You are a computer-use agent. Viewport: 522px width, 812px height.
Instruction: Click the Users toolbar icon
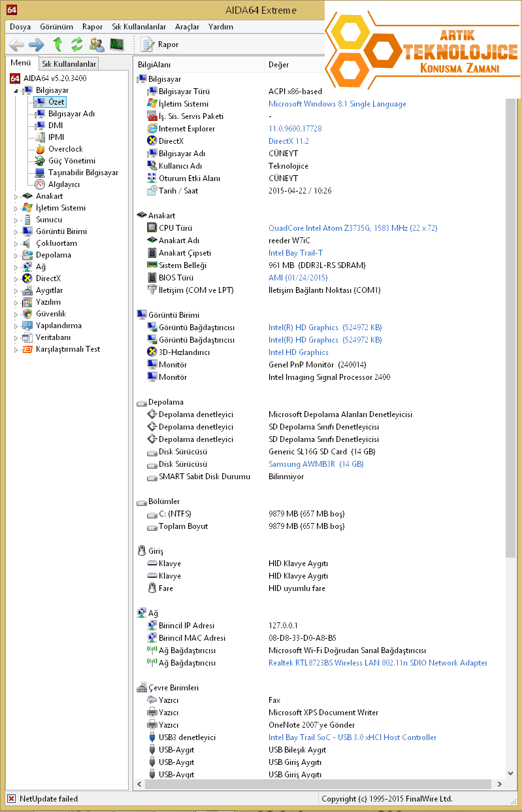tap(97, 44)
